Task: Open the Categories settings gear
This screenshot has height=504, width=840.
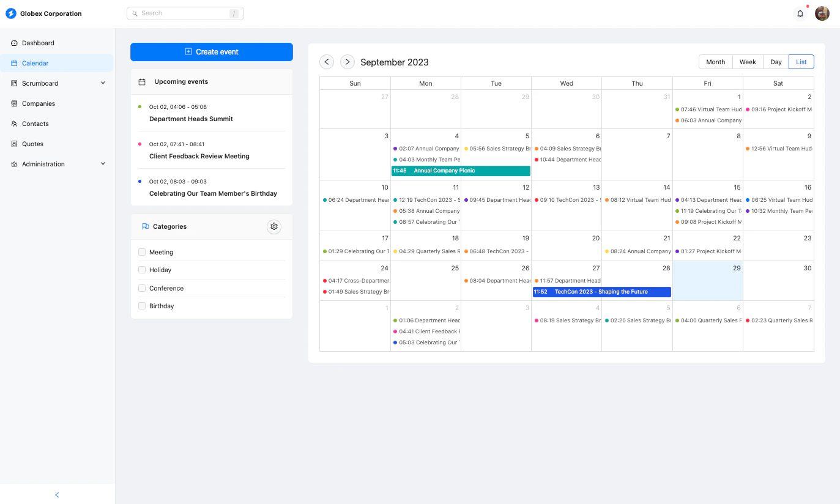Action: [274, 226]
